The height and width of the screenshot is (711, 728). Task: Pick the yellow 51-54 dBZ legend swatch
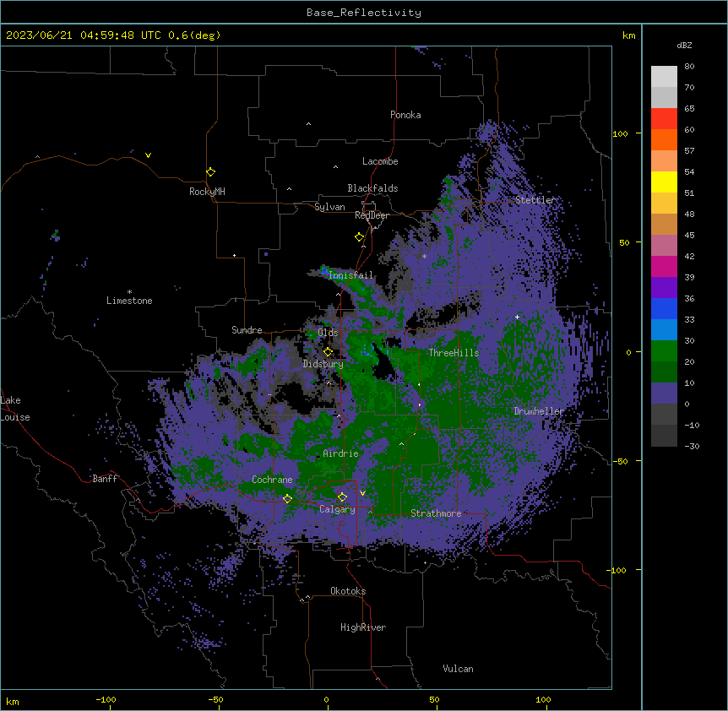[664, 182]
